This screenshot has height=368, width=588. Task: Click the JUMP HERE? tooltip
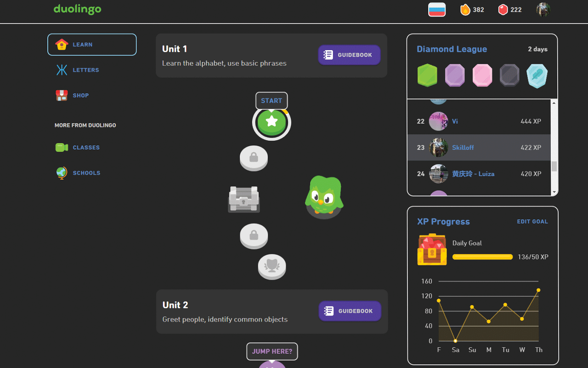point(272,351)
